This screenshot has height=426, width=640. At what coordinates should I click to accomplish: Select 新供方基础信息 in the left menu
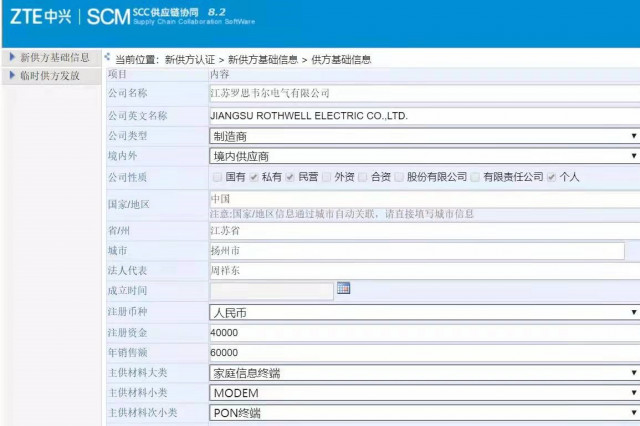tap(55, 58)
